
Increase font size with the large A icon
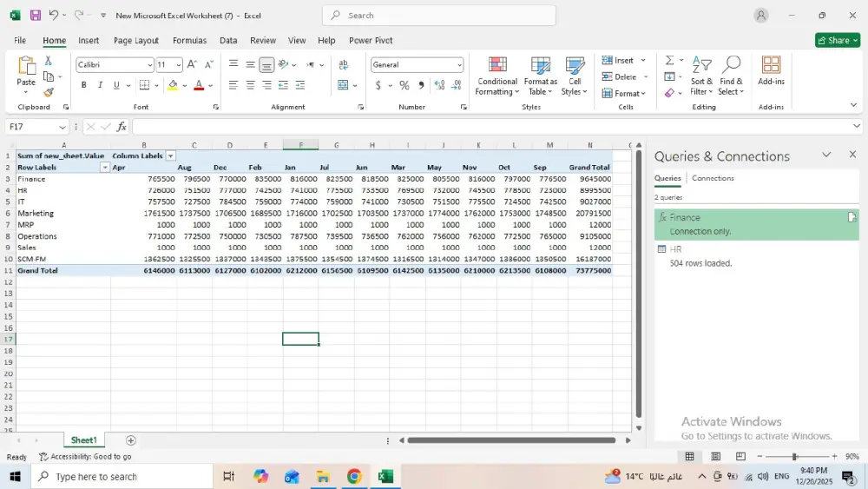[x=192, y=65]
